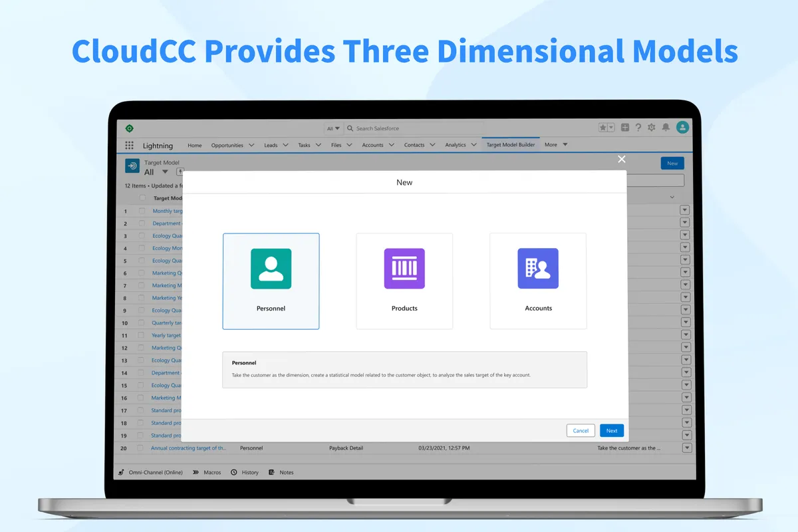Open the All list view dropdown arrow
The width and height of the screenshot is (798, 532).
coord(165,172)
